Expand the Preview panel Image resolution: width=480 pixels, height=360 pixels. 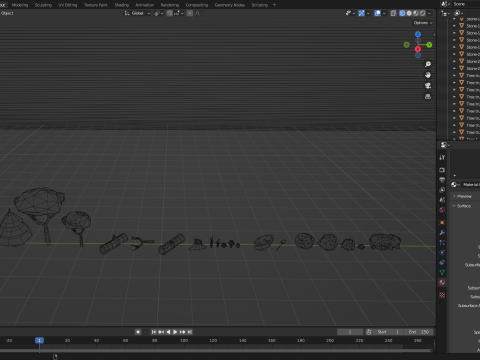465,196
